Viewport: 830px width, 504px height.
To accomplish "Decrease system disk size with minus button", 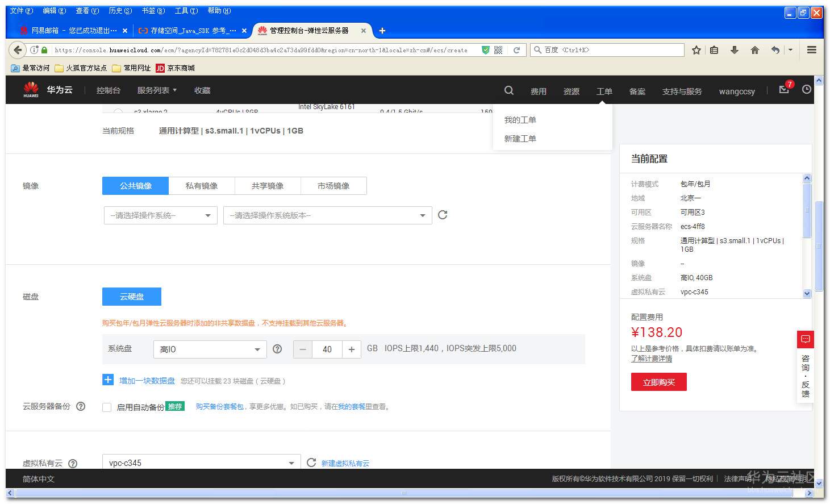I will (303, 349).
